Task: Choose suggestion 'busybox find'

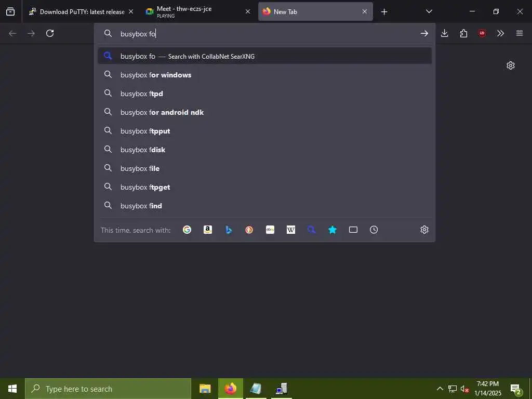Action: click(264, 206)
